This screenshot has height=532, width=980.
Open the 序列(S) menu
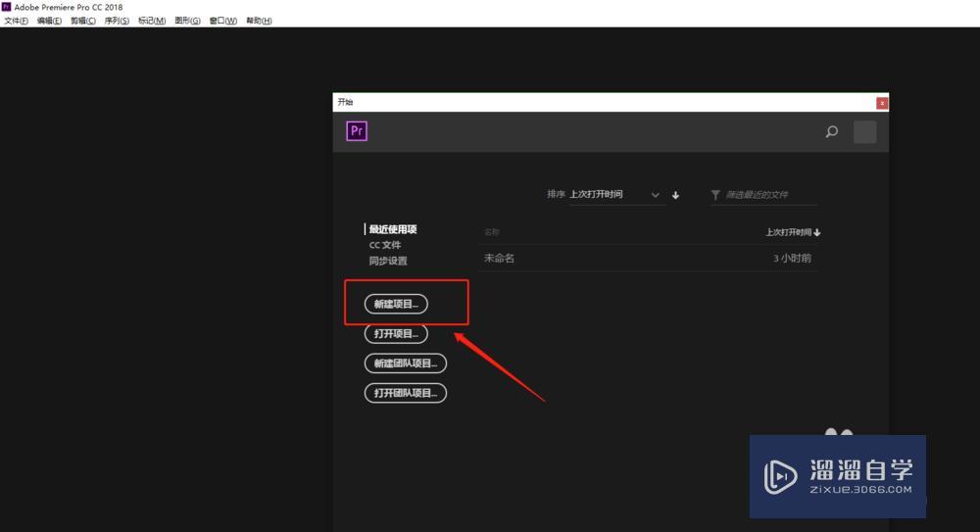117,21
